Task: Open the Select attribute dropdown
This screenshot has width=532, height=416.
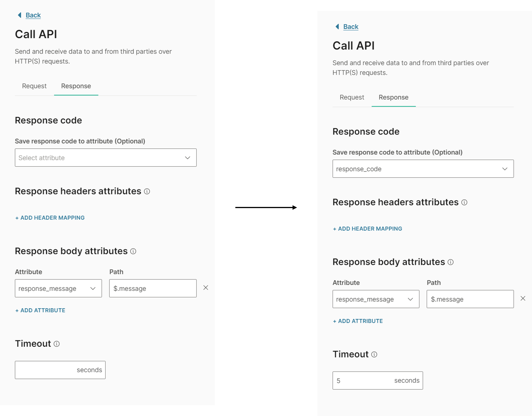Action: pyautogui.click(x=106, y=157)
